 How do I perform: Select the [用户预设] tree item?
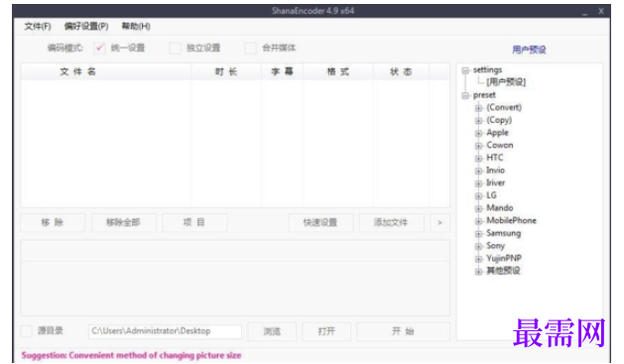coord(506,82)
